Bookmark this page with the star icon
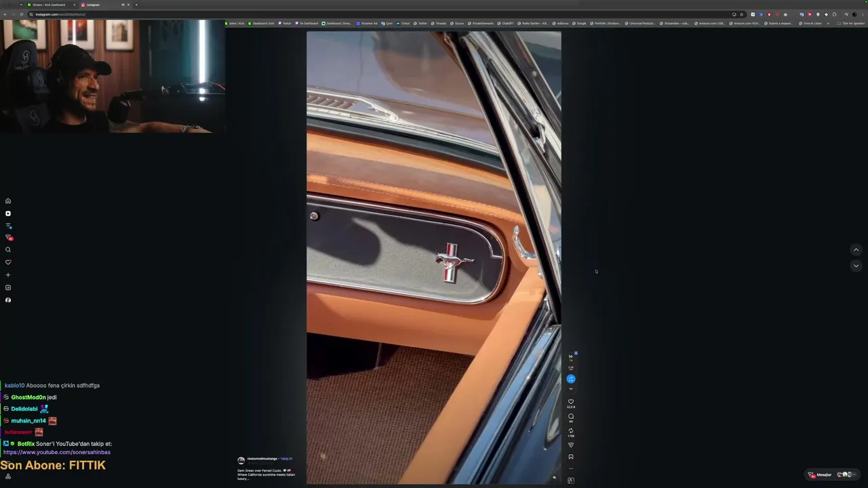Screen dimensions: 868x488 pyautogui.click(x=741, y=14)
